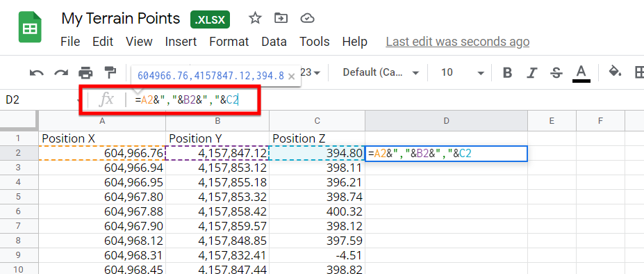The height and width of the screenshot is (274, 644).
Task: Open the font family dropdown Default (Ca...
Action: tap(381, 73)
